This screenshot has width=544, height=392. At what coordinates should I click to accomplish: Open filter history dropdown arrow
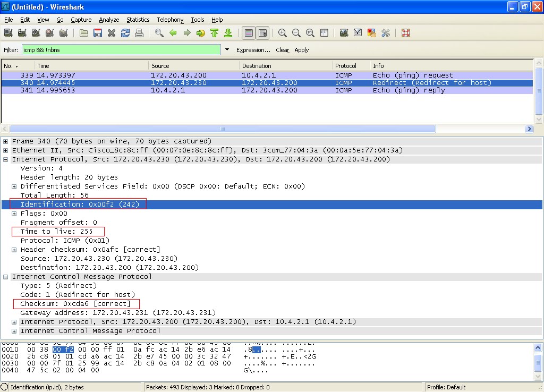pos(227,49)
